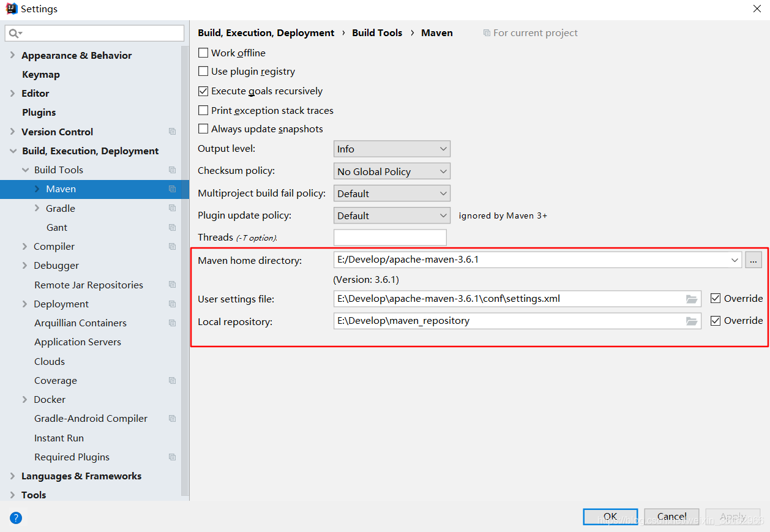Expand the Appearance & Behavior tree node

12,55
